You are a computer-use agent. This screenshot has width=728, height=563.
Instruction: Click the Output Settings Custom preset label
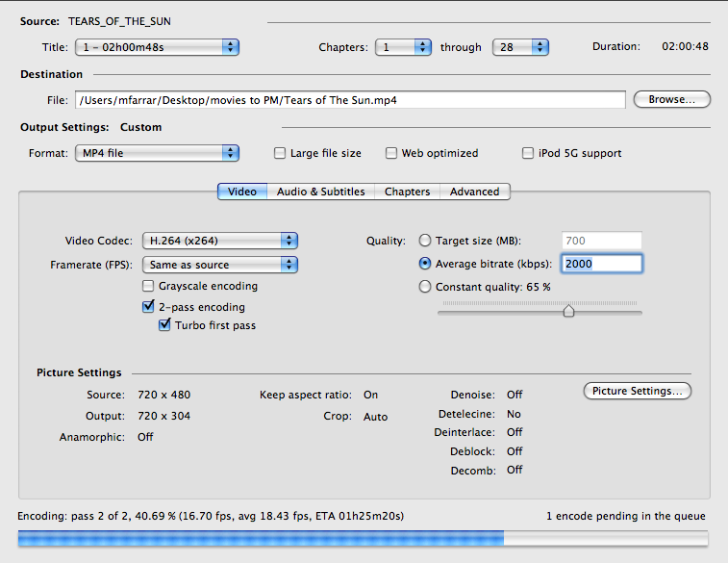[x=141, y=127]
